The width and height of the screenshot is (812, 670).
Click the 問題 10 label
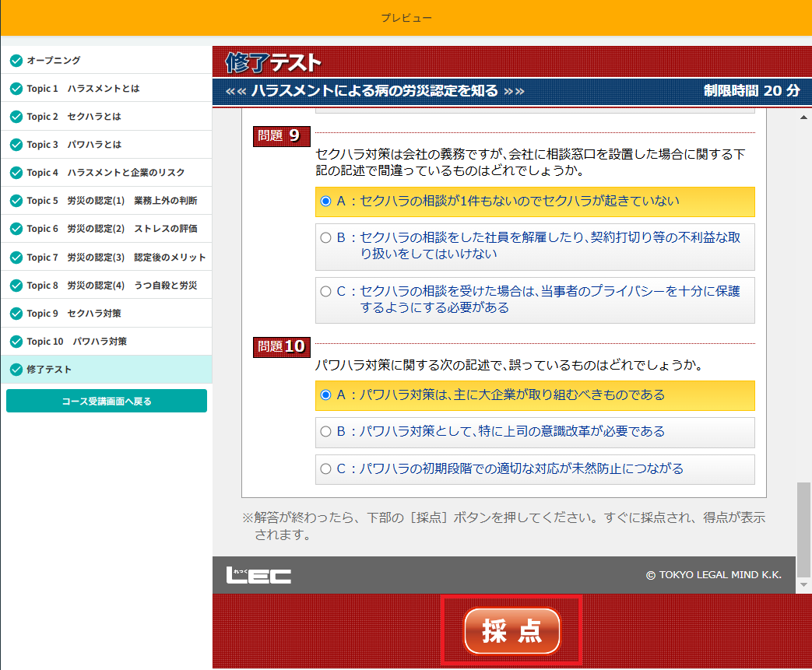tap(281, 347)
